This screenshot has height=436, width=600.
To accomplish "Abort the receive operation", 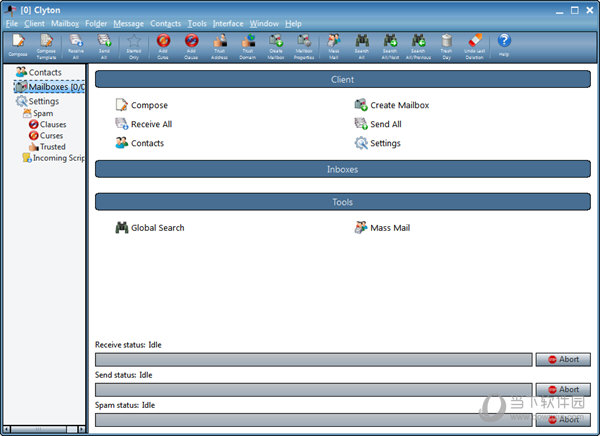I will click(563, 360).
